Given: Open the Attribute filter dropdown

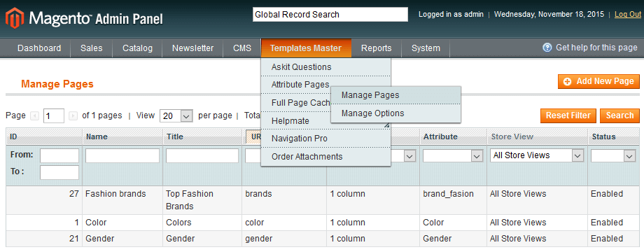Looking at the screenshot, I should tap(453, 155).
